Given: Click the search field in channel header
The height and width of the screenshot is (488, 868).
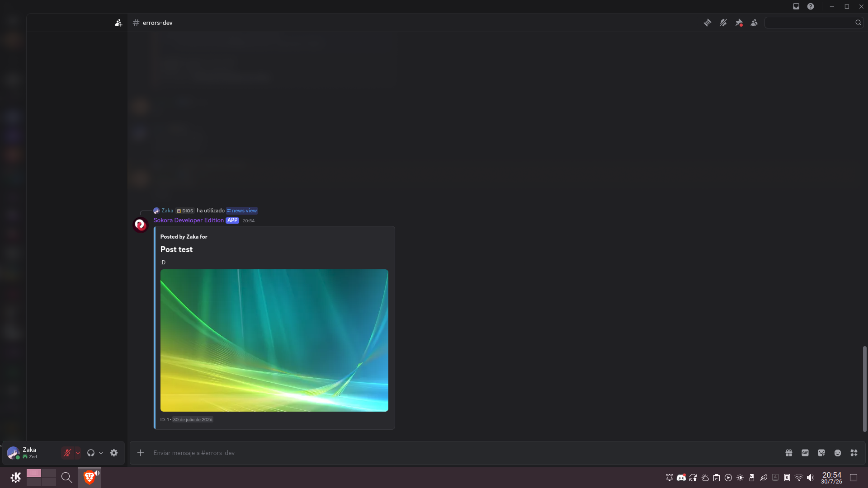Looking at the screenshot, I should pyautogui.click(x=814, y=23).
